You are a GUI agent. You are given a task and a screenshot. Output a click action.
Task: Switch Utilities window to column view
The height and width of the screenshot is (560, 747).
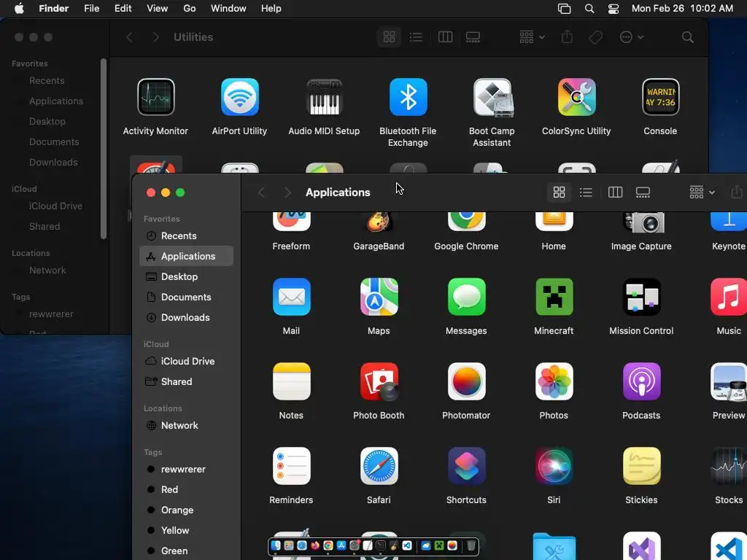pyautogui.click(x=445, y=37)
